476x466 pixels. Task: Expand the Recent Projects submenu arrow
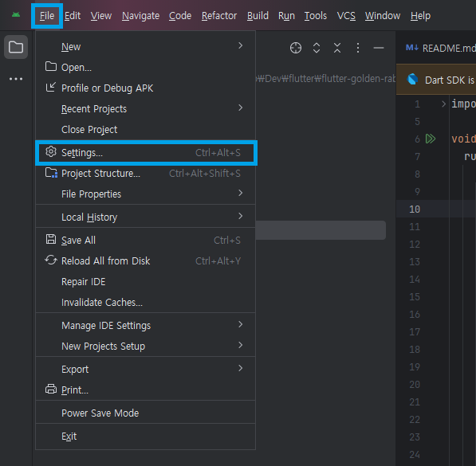[241, 108]
